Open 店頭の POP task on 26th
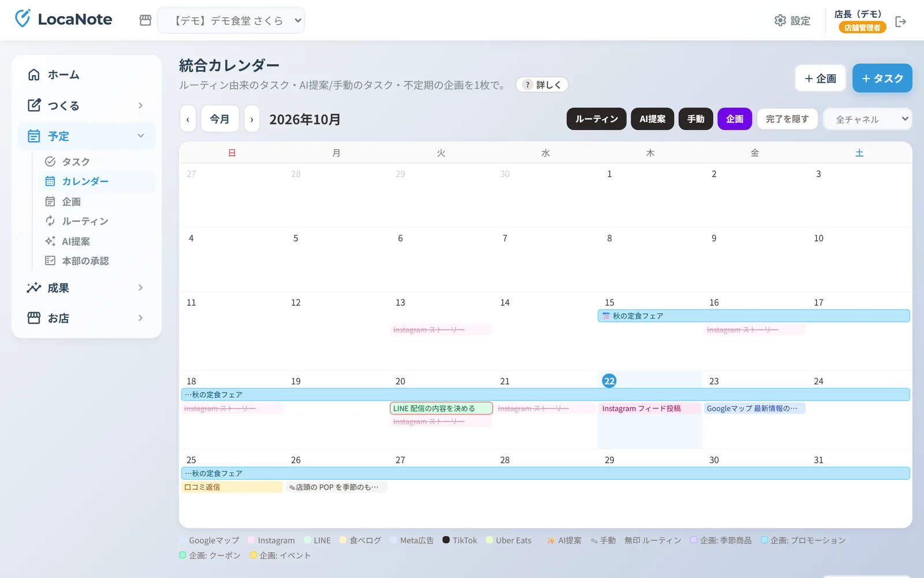 point(337,487)
